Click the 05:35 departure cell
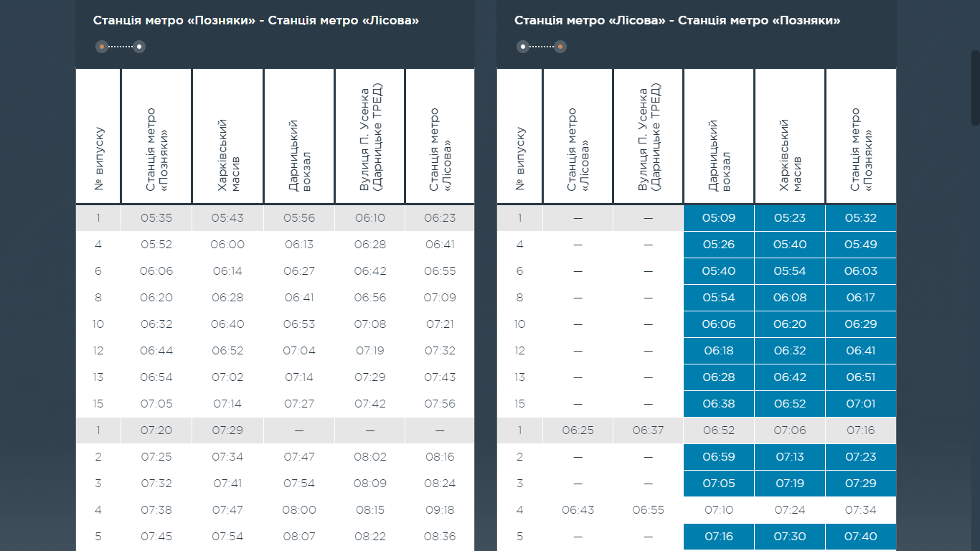This screenshot has width=980, height=551. tap(156, 218)
